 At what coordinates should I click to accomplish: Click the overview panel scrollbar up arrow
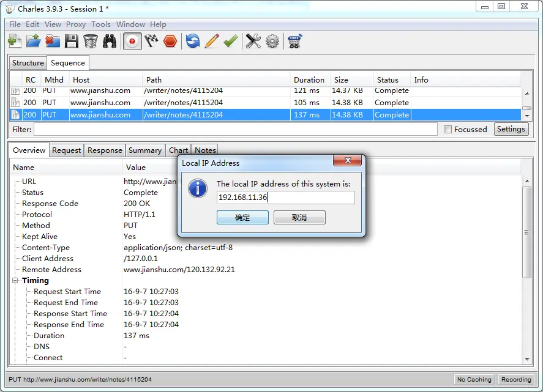[x=527, y=181]
